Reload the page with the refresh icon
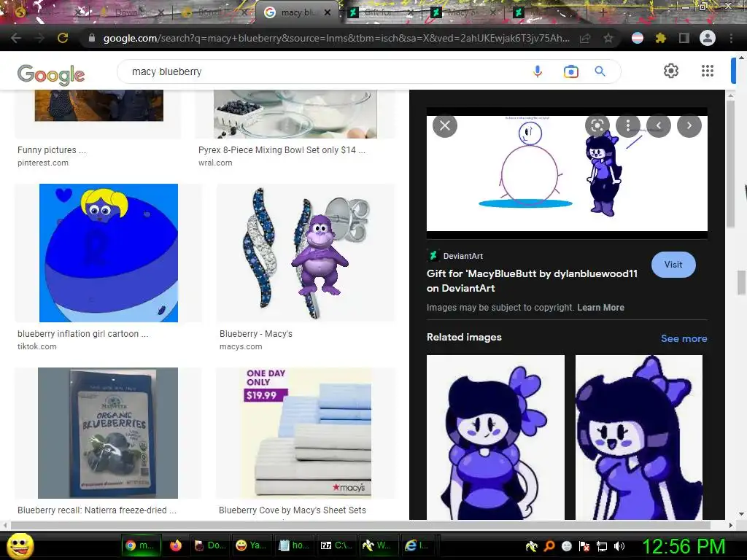The height and width of the screenshot is (560, 747). (63, 38)
